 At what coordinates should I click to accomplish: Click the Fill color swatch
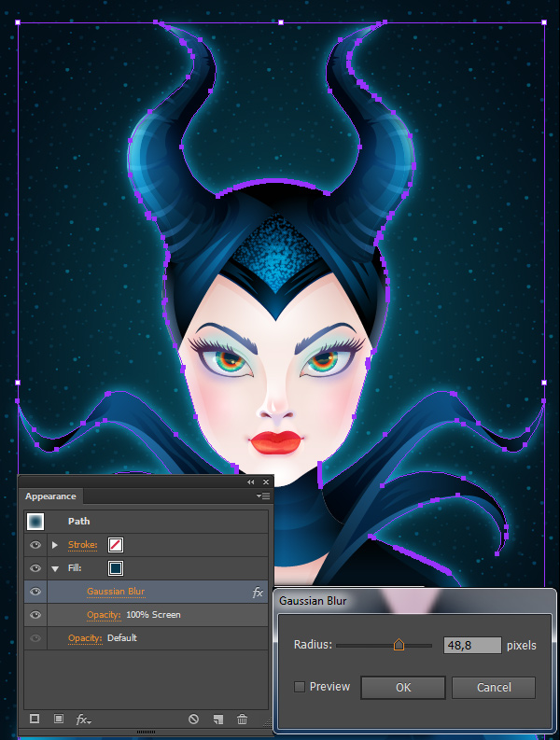click(x=116, y=568)
